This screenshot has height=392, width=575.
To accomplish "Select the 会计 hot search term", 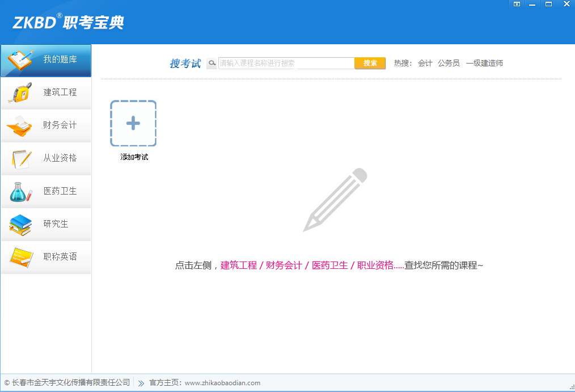I will point(425,63).
